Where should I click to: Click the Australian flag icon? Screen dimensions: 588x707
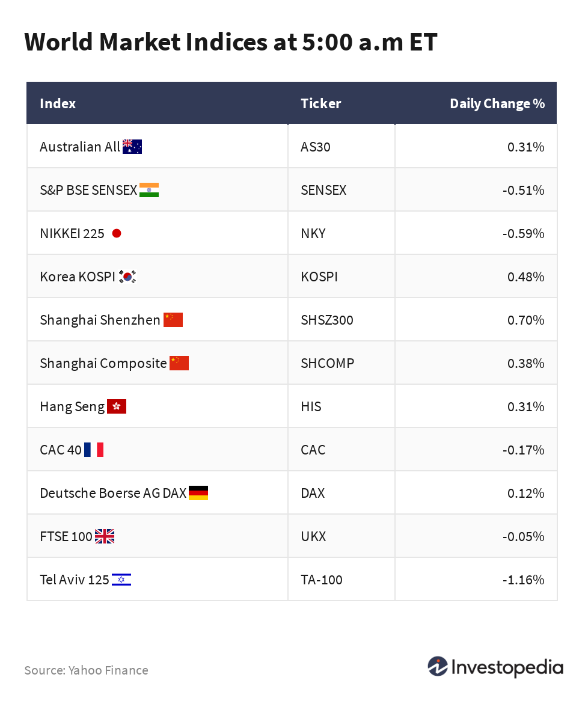(132, 147)
